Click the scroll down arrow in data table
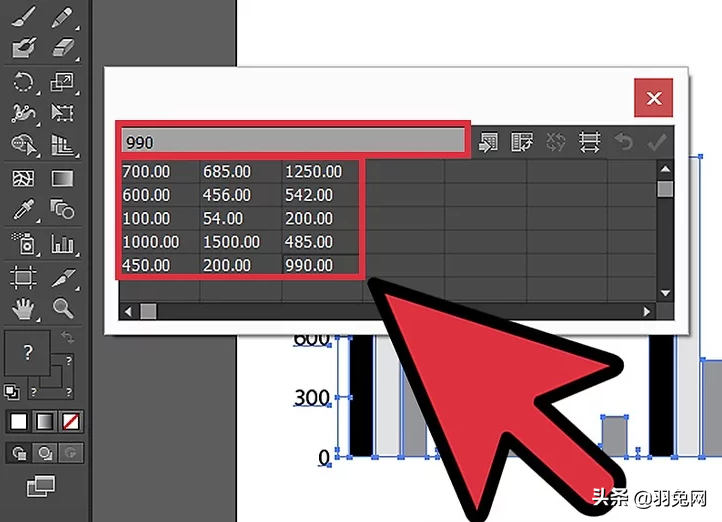Viewport: 722px width, 522px height. pos(665,293)
